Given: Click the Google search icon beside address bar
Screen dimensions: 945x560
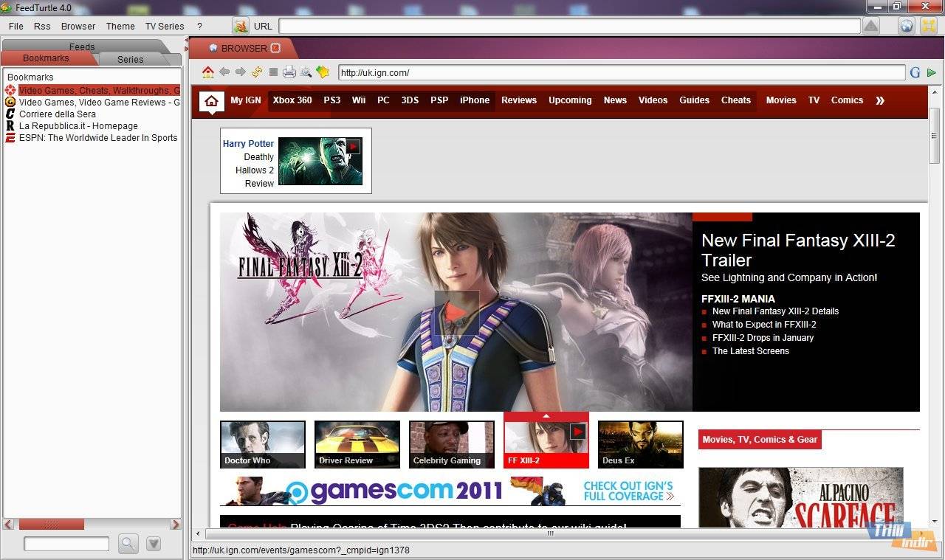Looking at the screenshot, I should tap(915, 72).
